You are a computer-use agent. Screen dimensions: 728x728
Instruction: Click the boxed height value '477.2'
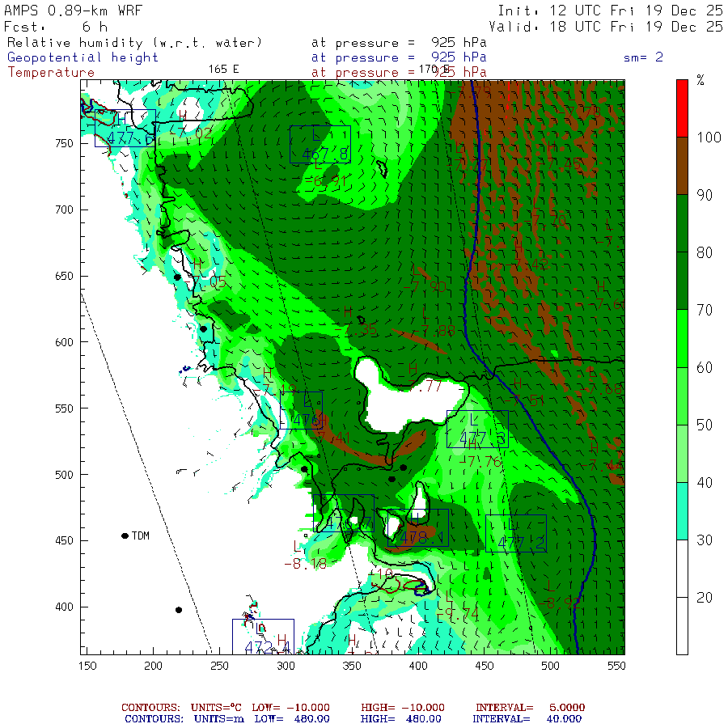point(521,544)
